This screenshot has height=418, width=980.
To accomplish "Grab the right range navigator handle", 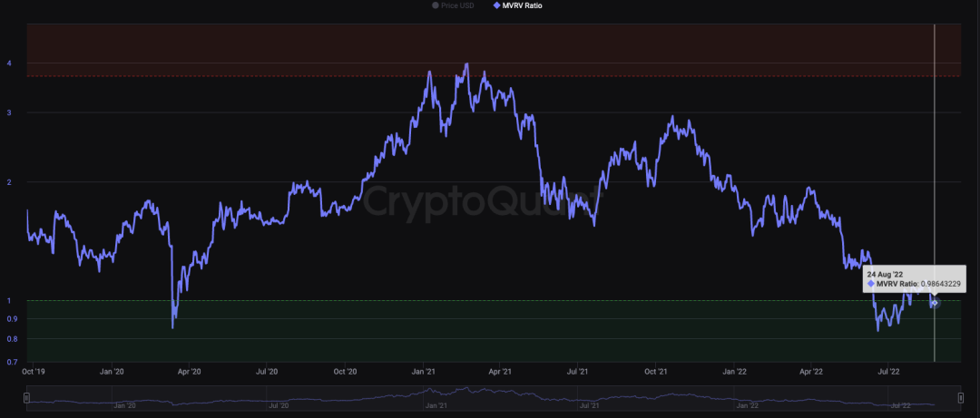I will click(x=960, y=397).
